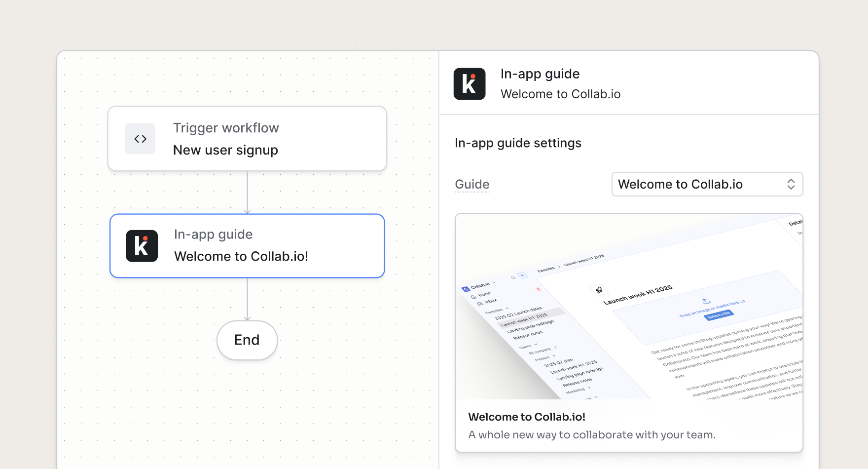This screenshot has width=868, height=469.
Task: Click the 'In-app guide' title in panel header
Action: [x=540, y=74]
